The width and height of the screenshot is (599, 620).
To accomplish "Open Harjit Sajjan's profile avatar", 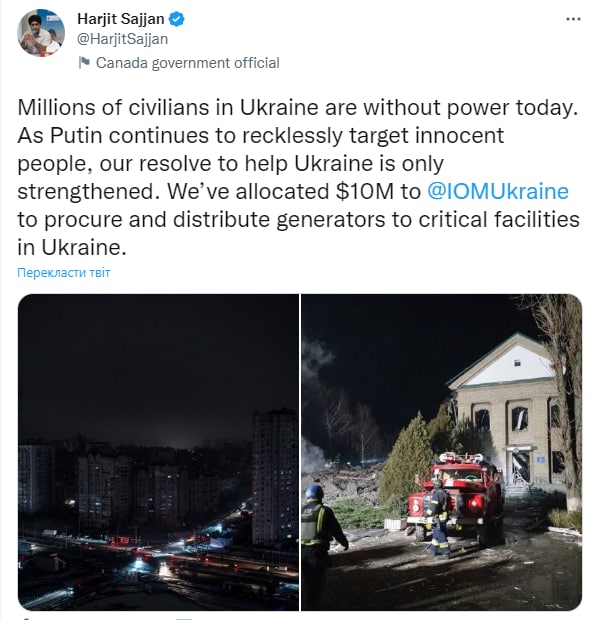I will point(41,33).
